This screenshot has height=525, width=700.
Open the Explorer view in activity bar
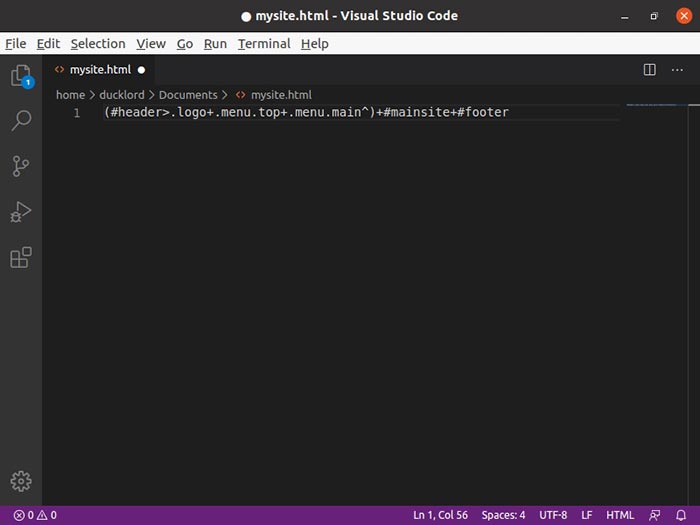21,75
